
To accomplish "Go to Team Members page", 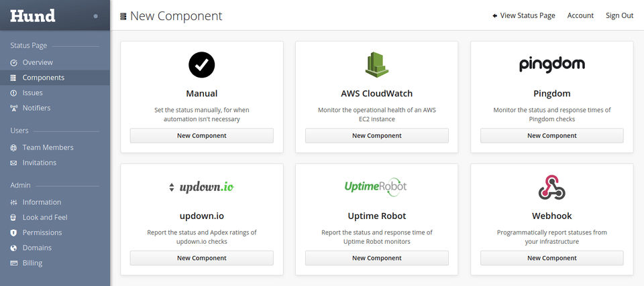I will tap(55, 147).
